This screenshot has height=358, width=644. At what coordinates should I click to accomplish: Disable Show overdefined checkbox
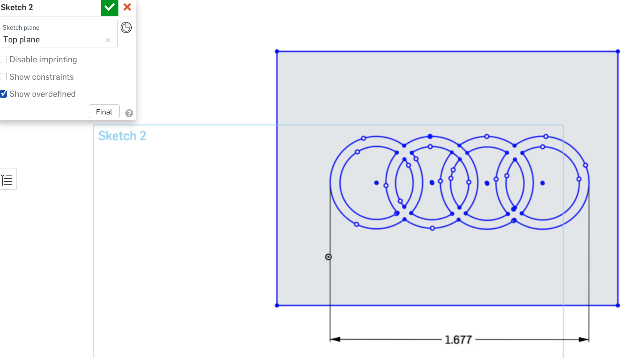point(3,94)
